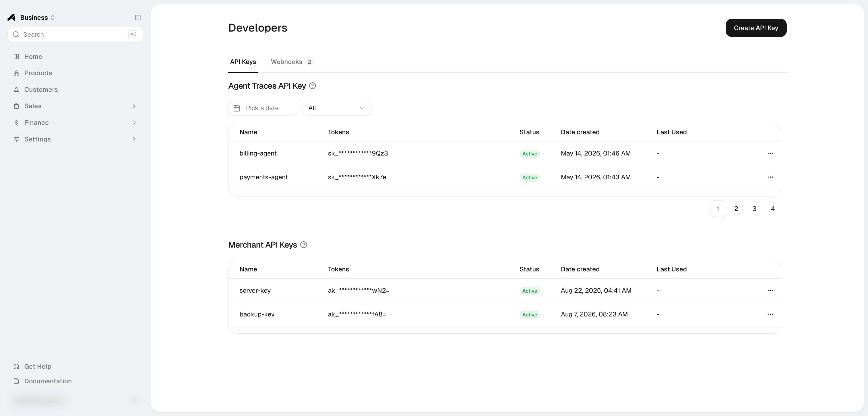Click Active status badge for backup-key

click(529, 315)
